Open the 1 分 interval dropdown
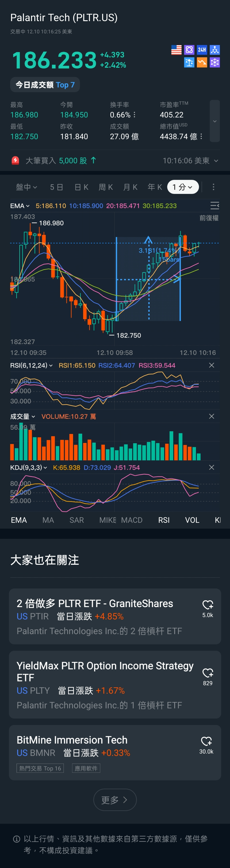 183,187
